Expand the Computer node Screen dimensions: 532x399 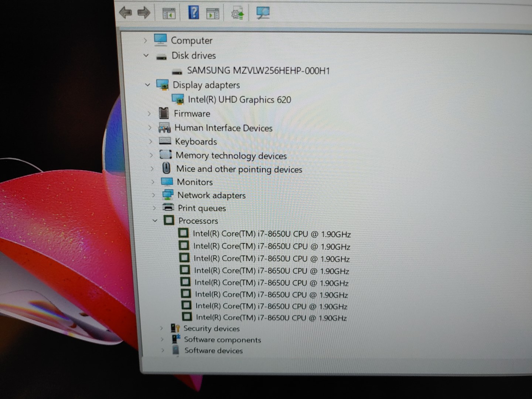tap(145, 40)
